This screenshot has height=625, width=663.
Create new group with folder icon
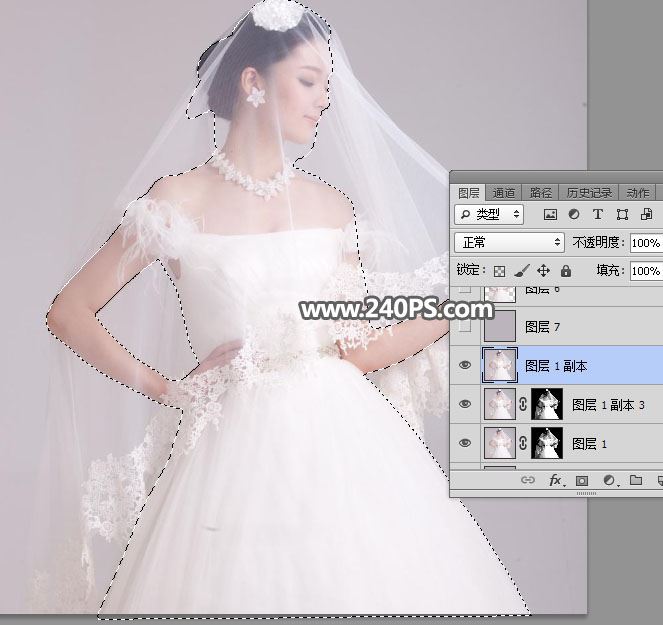[635, 481]
